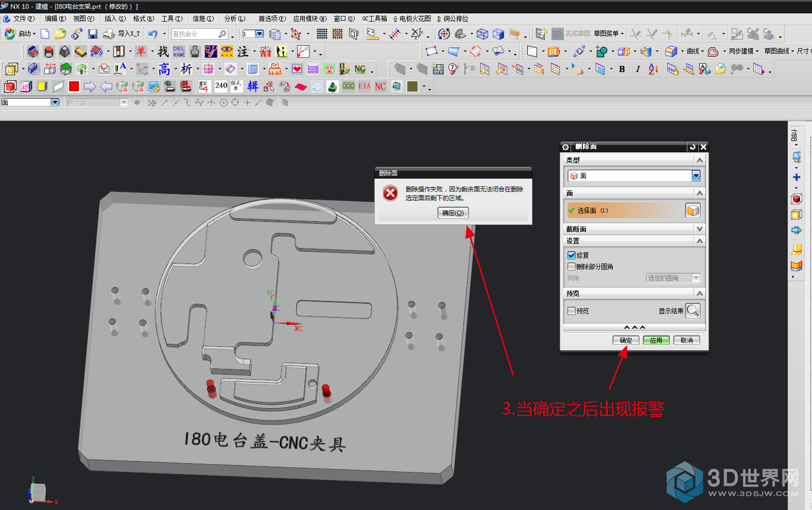Save the part with the floppy icon

[93, 34]
